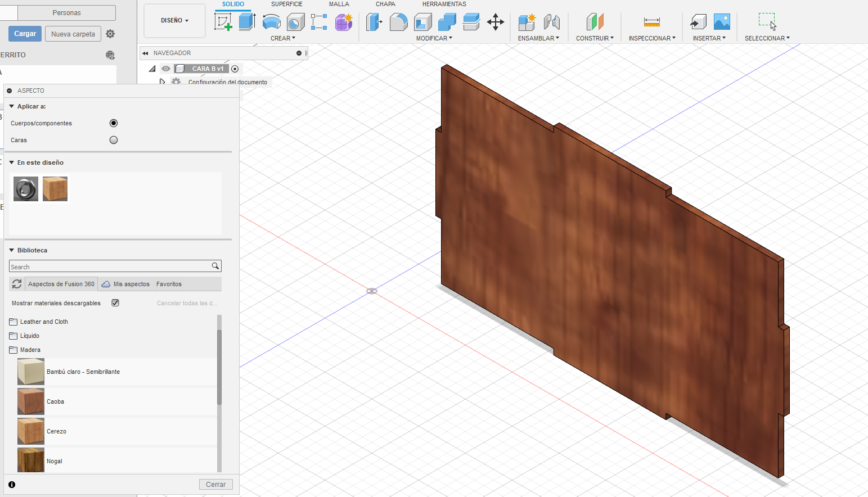Open the MODIFICAR dropdown menu
This screenshot has width=868, height=497.
coord(434,38)
